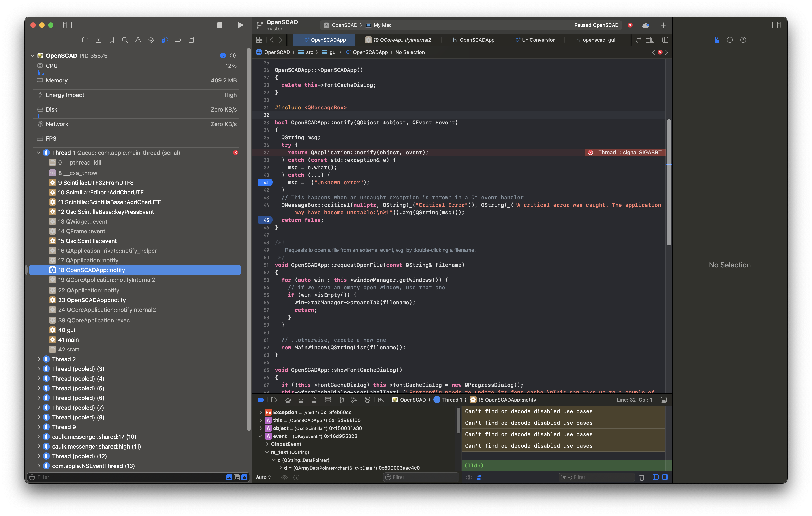Screen dimensions: 812x516
Task: Open adjust editor options icon
Action: (x=650, y=40)
